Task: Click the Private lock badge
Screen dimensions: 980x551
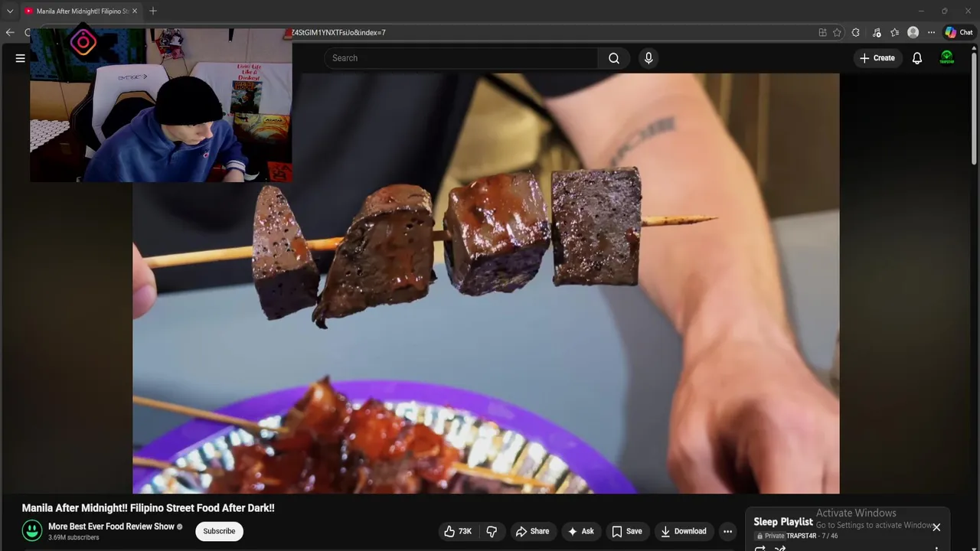Action: (x=770, y=536)
